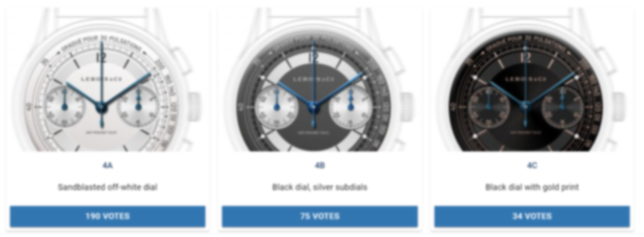The height and width of the screenshot is (237, 644).
Task: Click the left subdial on the 4A watch
Action: pyautogui.click(x=65, y=107)
